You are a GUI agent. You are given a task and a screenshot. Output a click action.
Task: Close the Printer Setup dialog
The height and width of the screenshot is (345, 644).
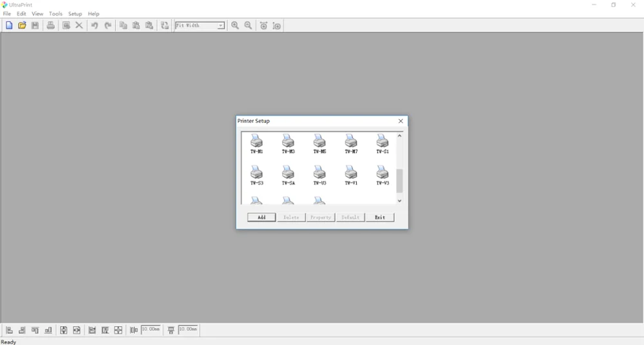[401, 121]
